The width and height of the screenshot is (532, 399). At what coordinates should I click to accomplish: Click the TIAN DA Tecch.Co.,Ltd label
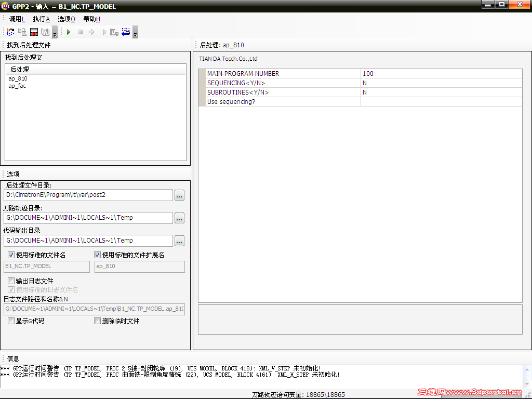coord(229,59)
